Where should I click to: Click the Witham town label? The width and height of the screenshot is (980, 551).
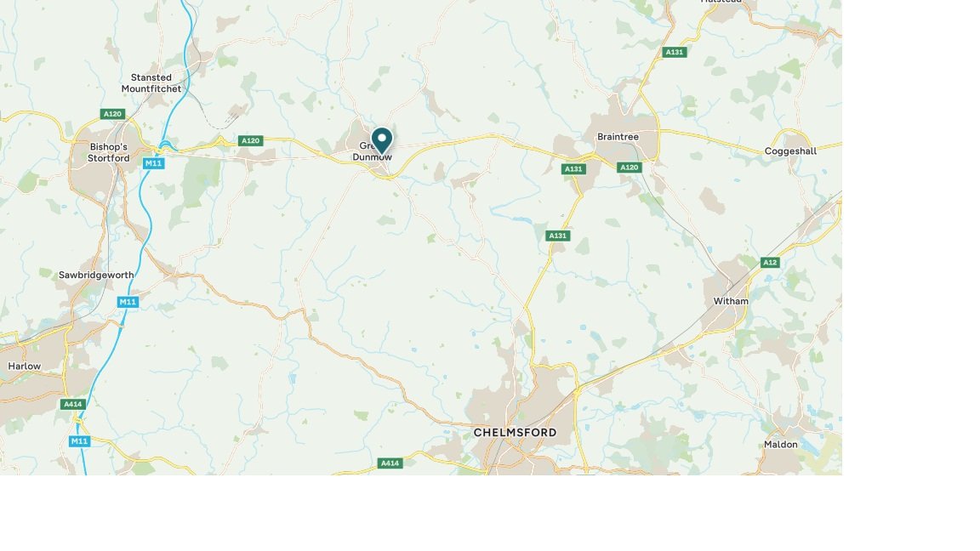pos(731,301)
